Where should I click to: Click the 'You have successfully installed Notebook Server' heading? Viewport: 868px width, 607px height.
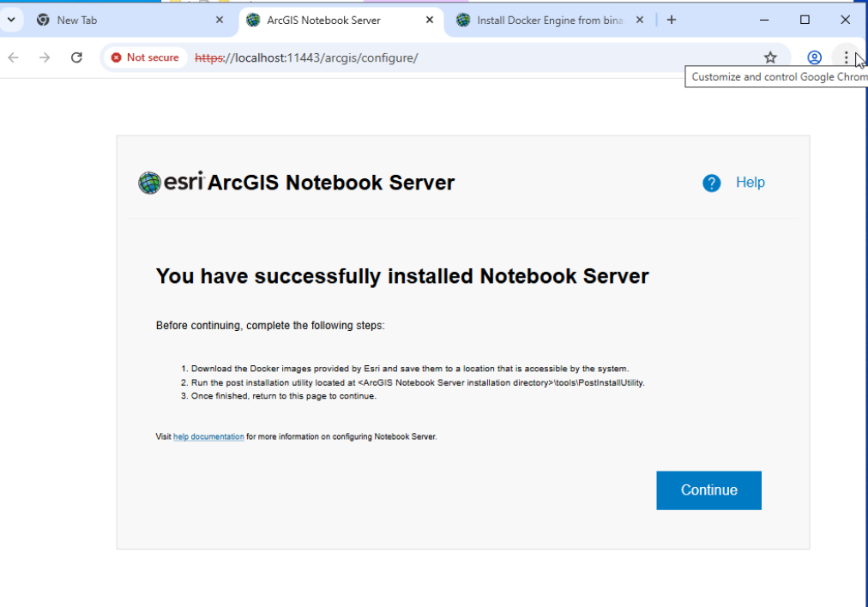tap(402, 276)
